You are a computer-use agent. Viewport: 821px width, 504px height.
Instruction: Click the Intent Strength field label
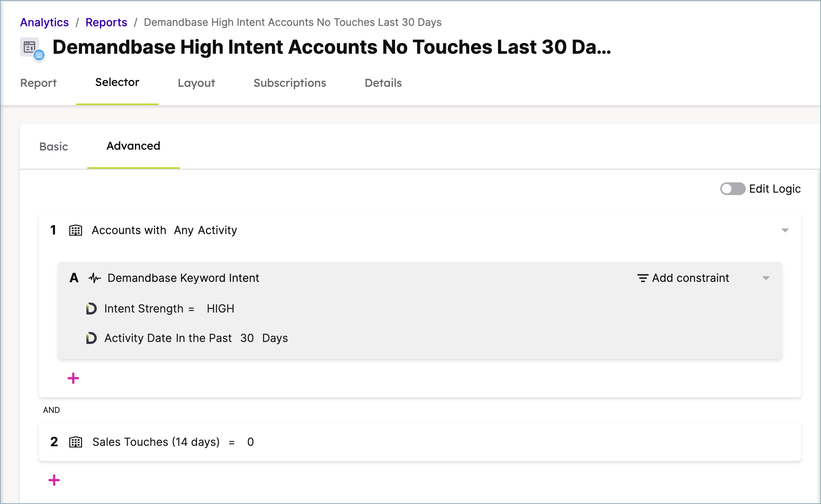144,309
